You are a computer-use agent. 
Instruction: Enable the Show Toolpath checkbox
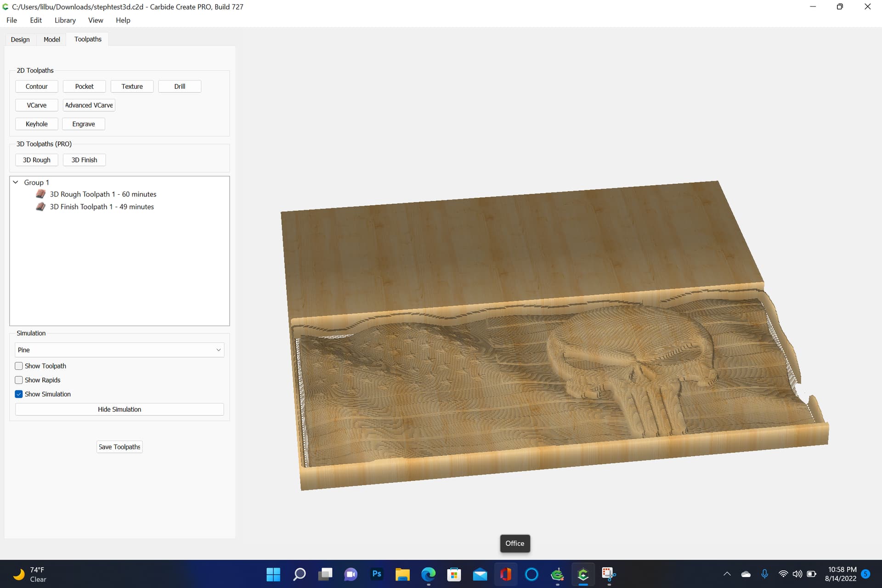[19, 366]
